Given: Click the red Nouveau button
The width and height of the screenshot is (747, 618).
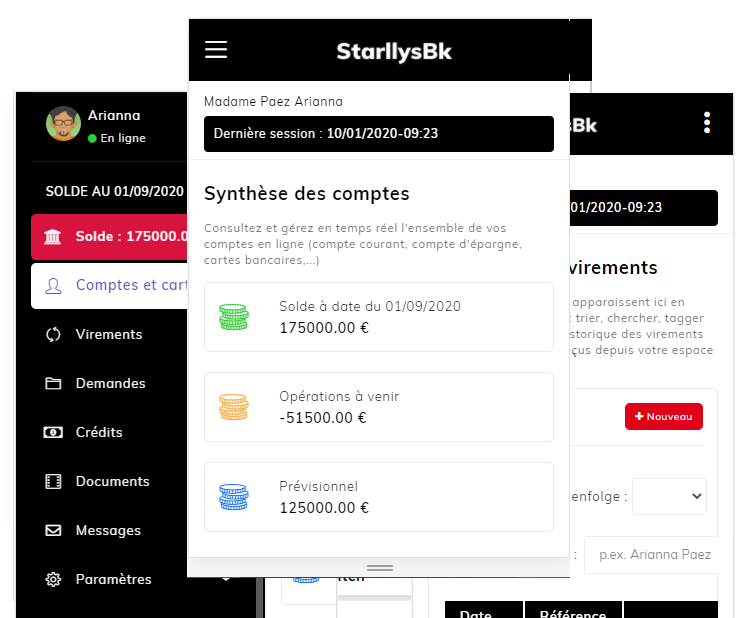Looking at the screenshot, I should [x=663, y=416].
